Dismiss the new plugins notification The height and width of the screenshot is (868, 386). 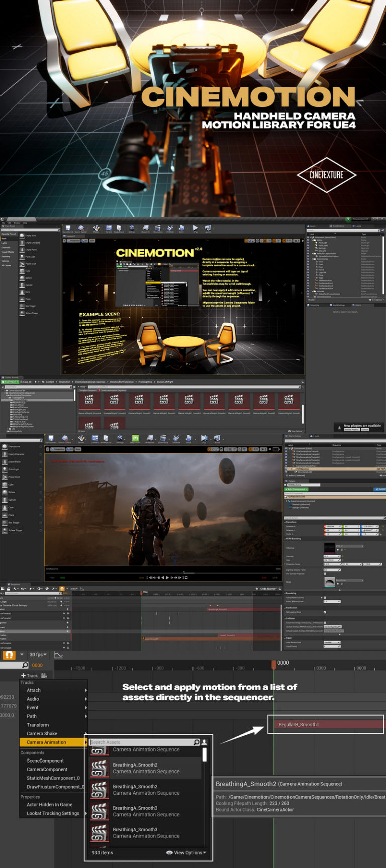point(365,430)
